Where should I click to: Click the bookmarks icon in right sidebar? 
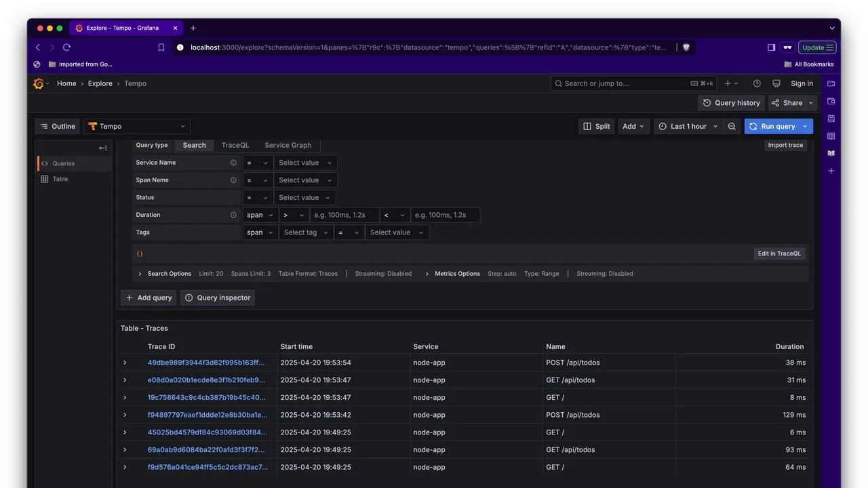[831, 119]
